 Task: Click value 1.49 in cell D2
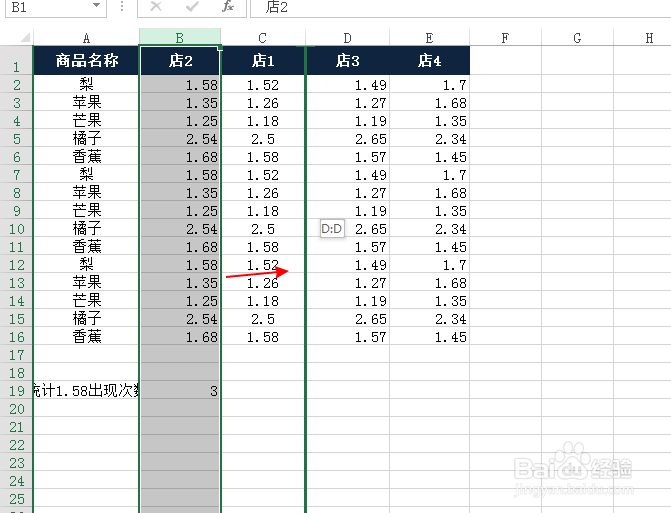[x=347, y=85]
